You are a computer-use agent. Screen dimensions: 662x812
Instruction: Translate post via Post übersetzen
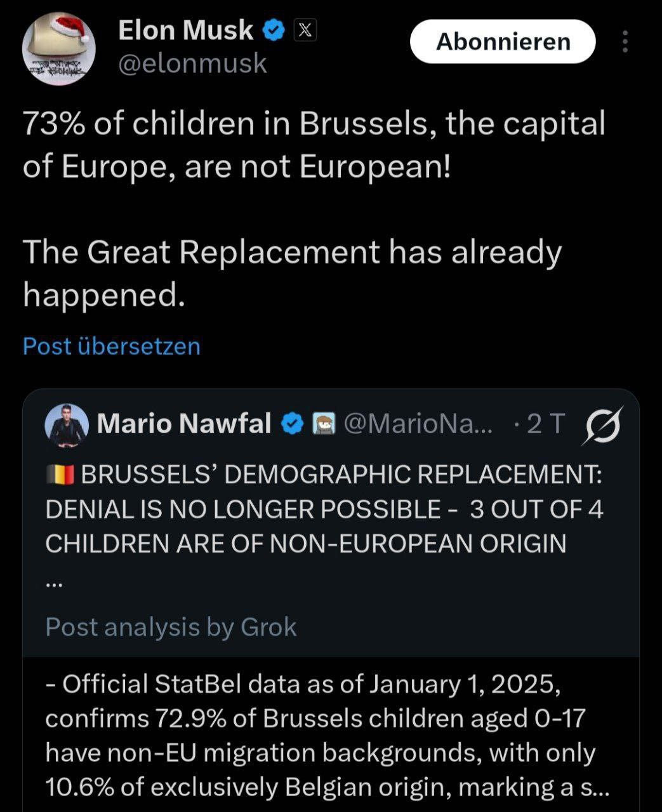click(111, 346)
